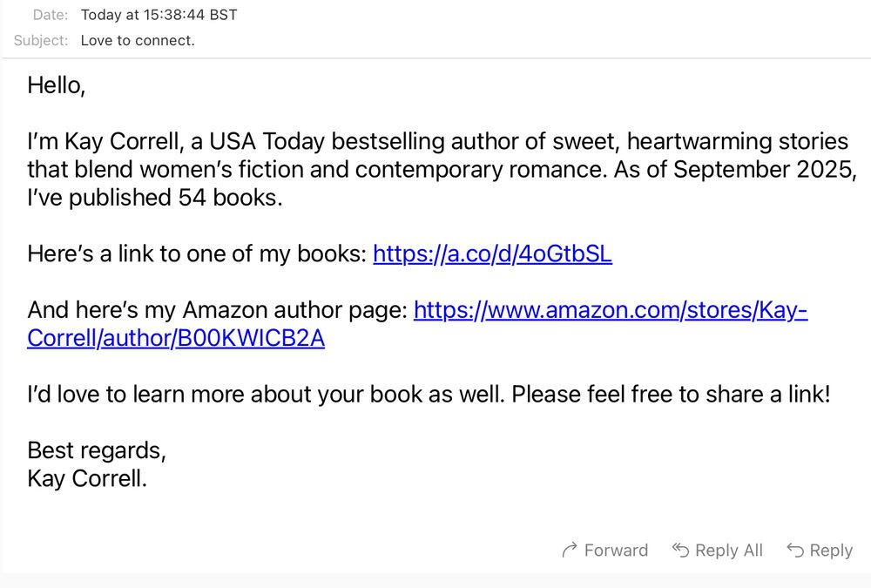Click the Forward arrow icon
871x588 pixels.
(x=571, y=550)
